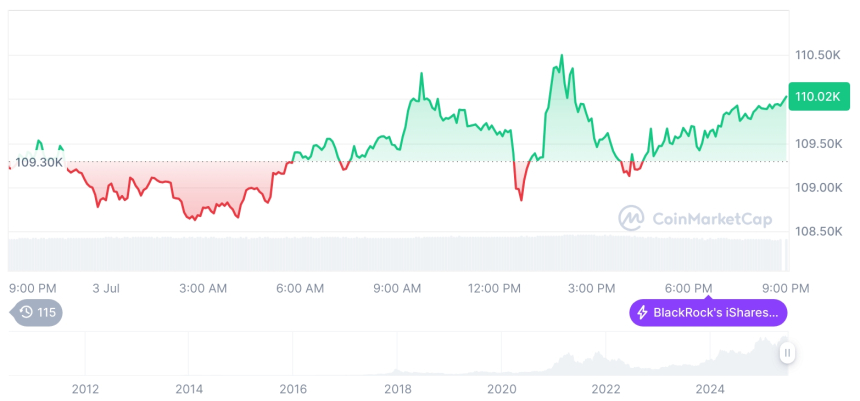
Task: Click the green 110.02K current price tag
Action: (x=818, y=96)
